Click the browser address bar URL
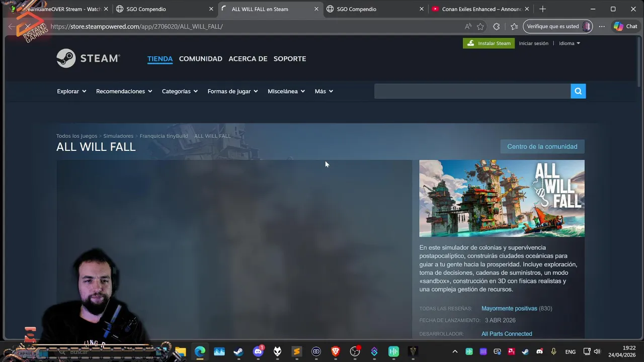 pos(136,26)
